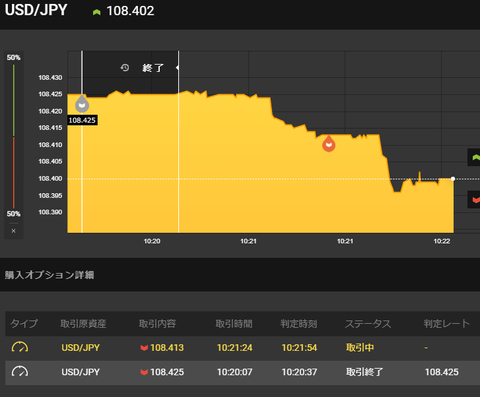The height and width of the screenshot is (397, 480).
Task: Click the red down arrow beside 108.413
Action: tap(144, 348)
